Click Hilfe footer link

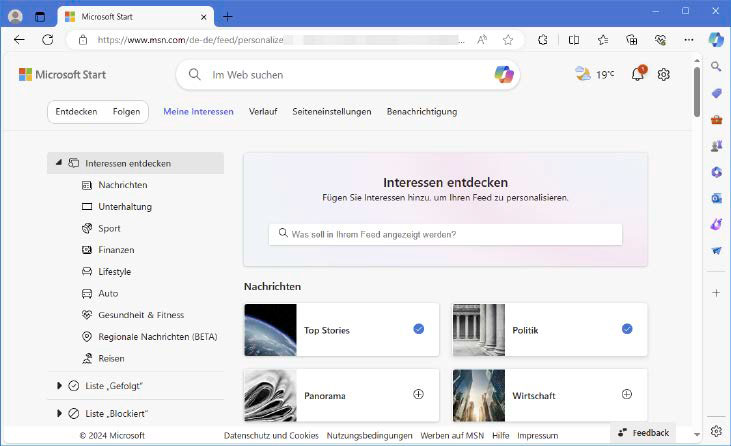[501, 436]
